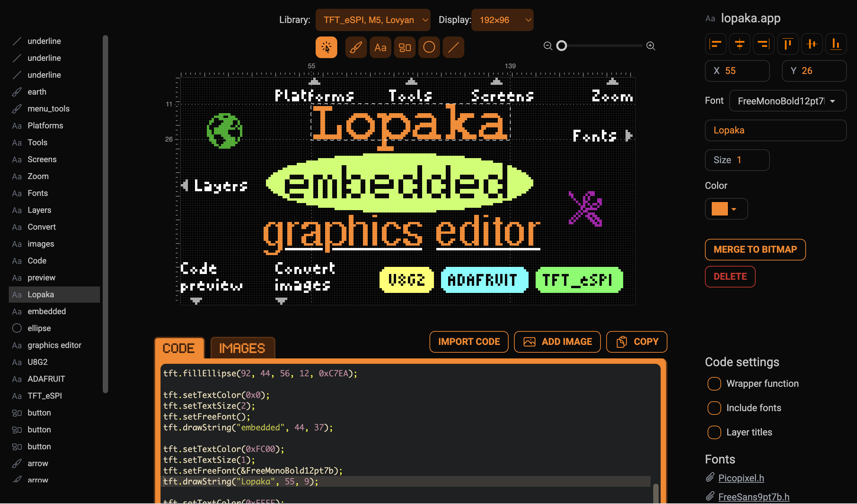The height and width of the screenshot is (504, 857).
Task: Select the ellipse layer in list
Action: [39, 328]
